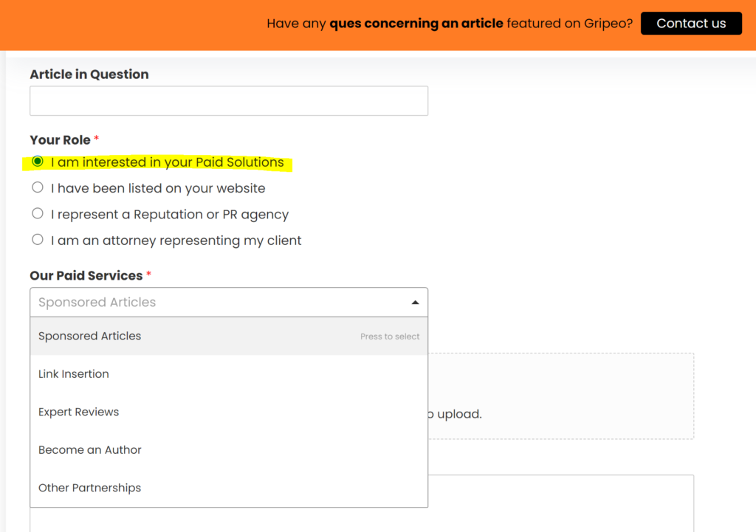
Task: Select Other Partnerships from the list
Action: 90,488
